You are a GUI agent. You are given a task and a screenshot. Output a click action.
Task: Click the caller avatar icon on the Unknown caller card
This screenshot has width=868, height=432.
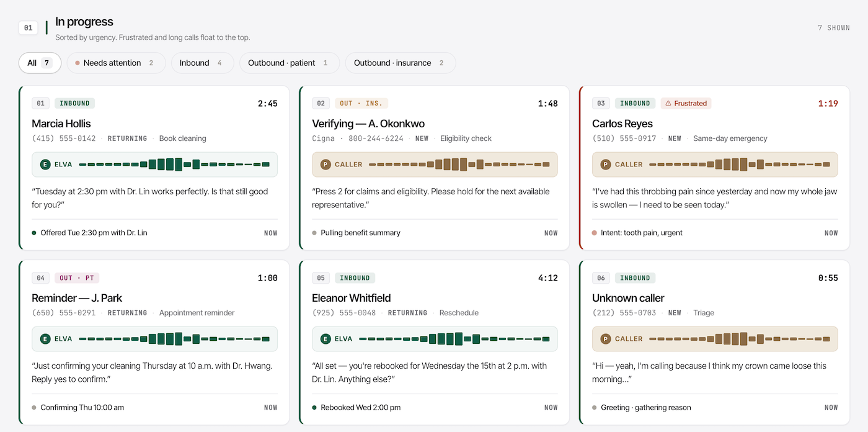click(x=606, y=339)
